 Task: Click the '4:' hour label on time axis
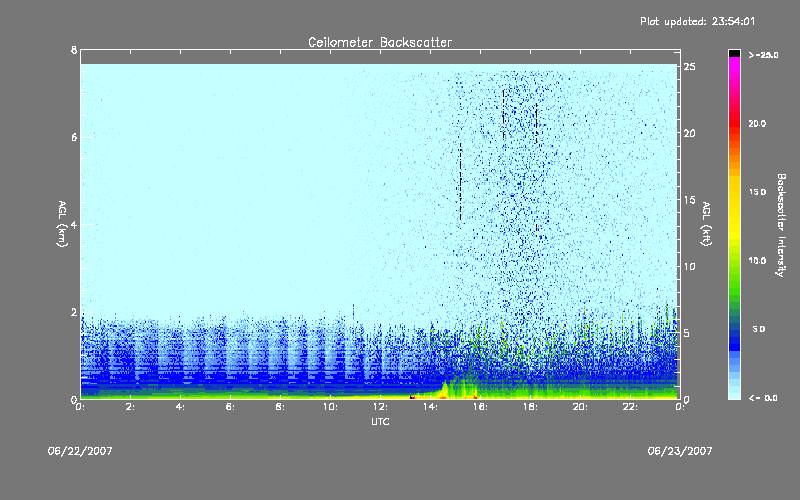pyautogui.click(x=181, y=407)
